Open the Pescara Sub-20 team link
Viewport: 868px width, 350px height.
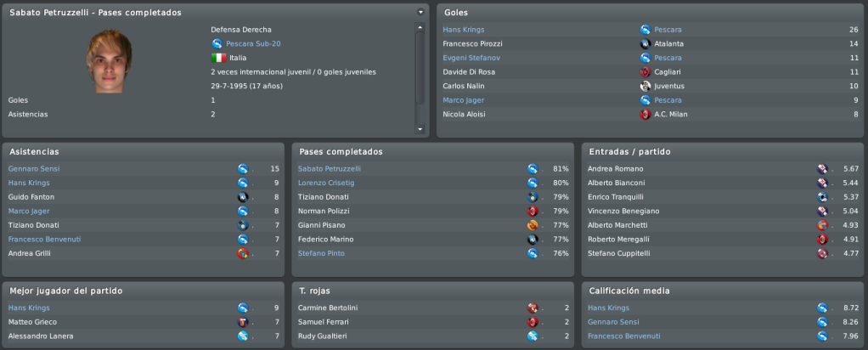[253, 44]
